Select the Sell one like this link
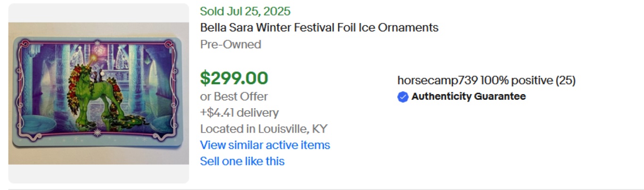Screen dimensions: 644x190 (242, 161)
